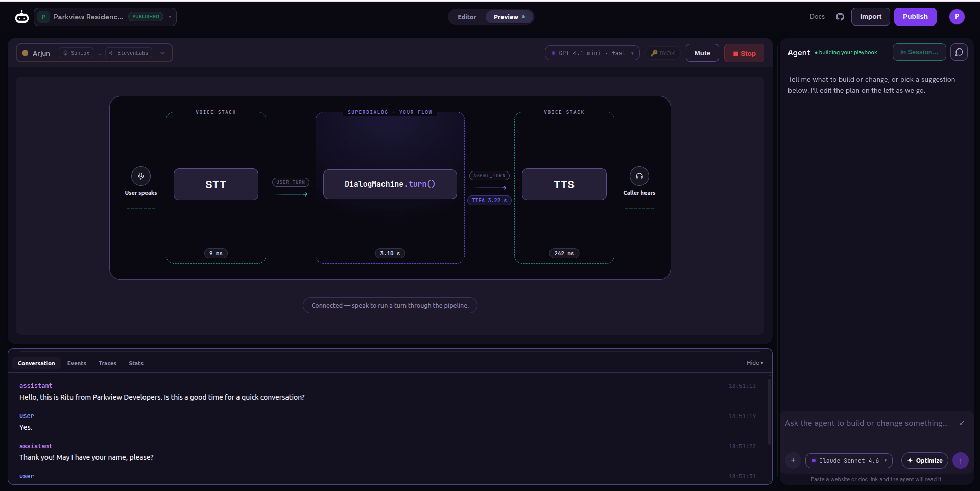
Task: Click the 9 ms latency badge
Action: point(216,253)
